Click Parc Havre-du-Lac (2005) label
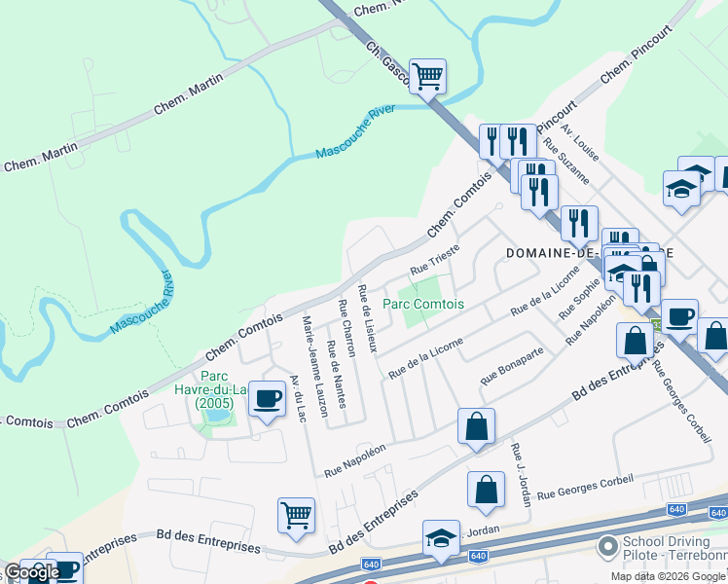Screen dimensions: 728x584 tap(214, 389)
